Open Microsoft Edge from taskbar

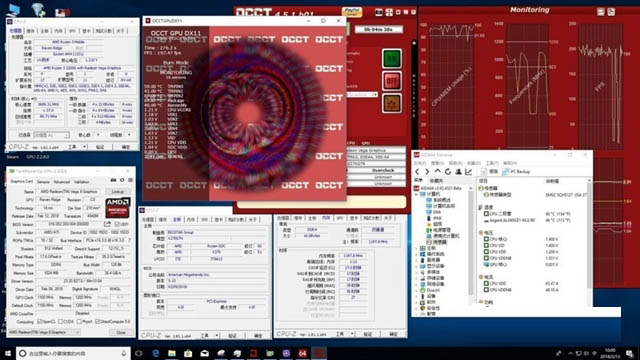(156, 353)
